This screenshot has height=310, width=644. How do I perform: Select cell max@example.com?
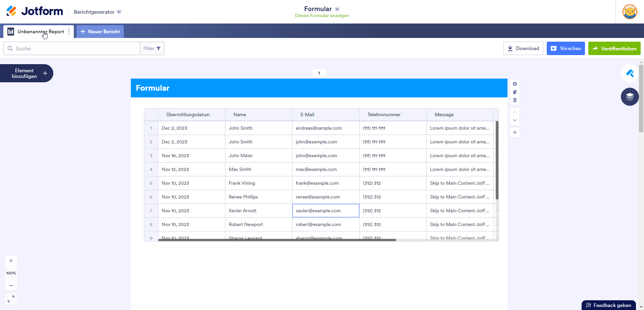coord(326,169)
